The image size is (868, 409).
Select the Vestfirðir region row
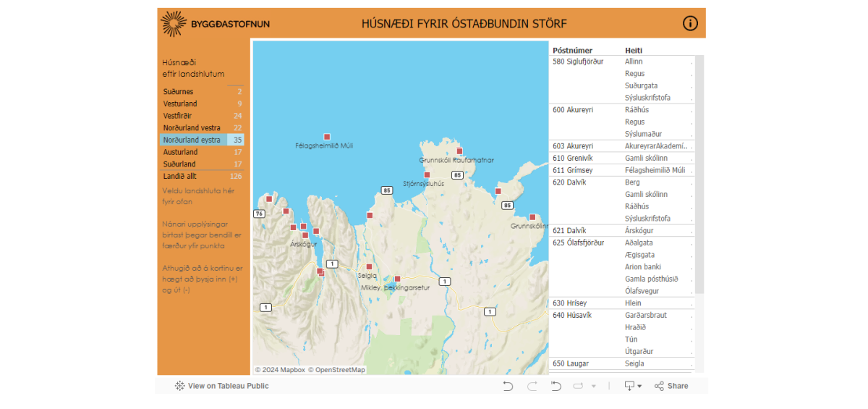(203, 116)
